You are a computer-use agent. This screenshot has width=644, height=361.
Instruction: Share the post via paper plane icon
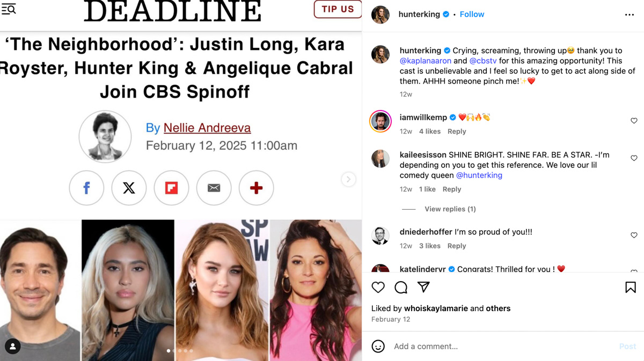(423, 287)
